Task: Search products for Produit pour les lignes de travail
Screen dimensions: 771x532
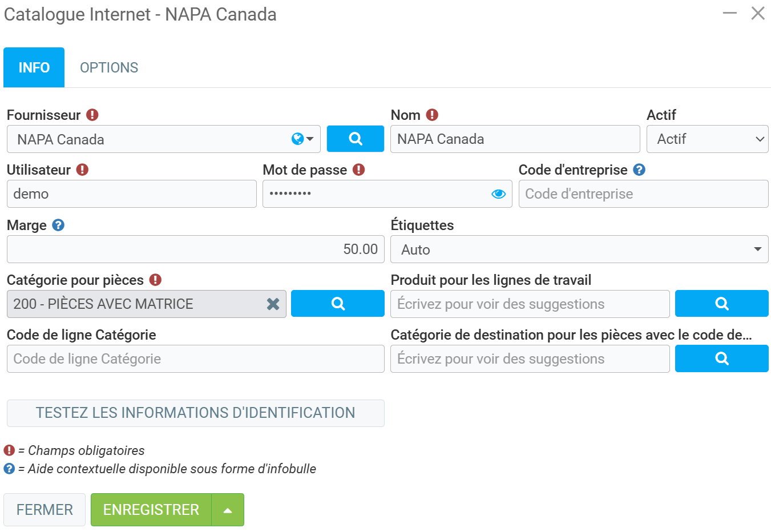Action: tap(721, 304)
